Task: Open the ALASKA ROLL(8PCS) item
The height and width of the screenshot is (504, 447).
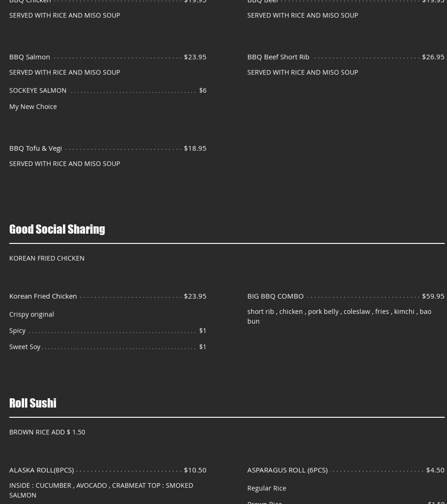Action: 41,470
